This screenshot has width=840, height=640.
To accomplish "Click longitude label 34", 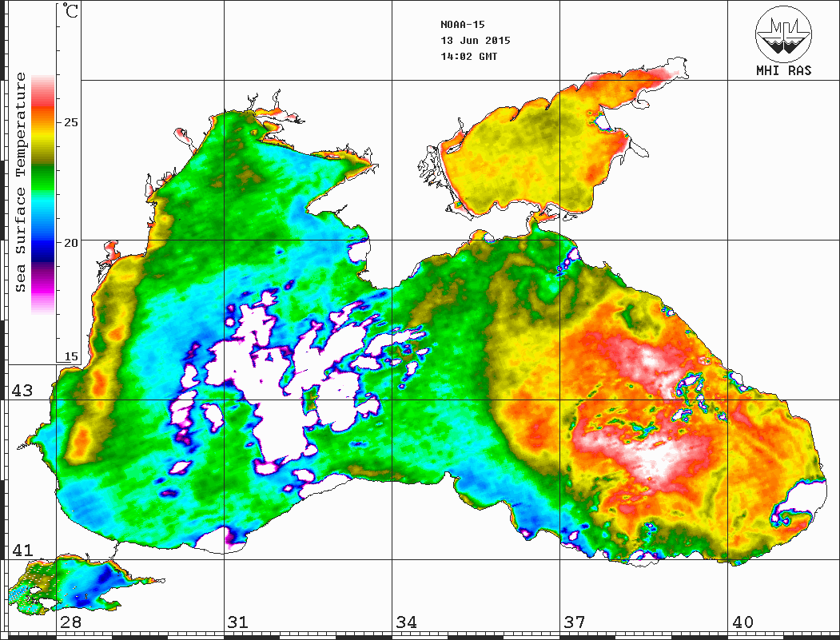I will click(x=407, y=622).
